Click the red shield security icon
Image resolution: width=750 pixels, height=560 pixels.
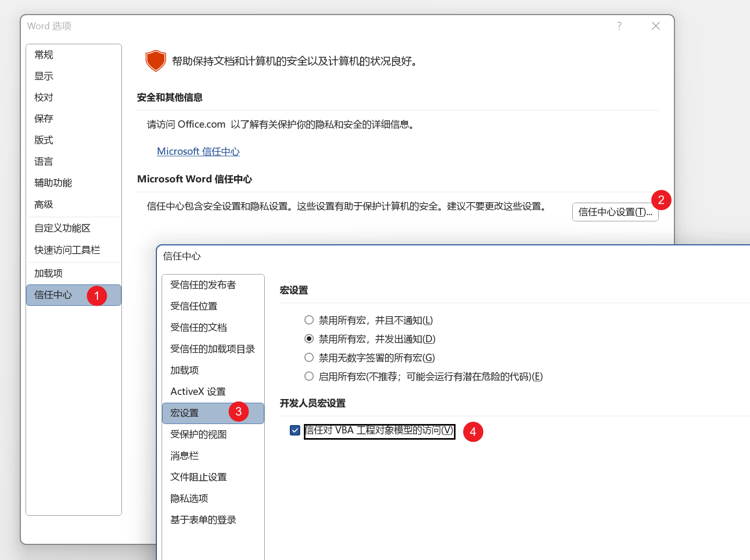(155, 61)
